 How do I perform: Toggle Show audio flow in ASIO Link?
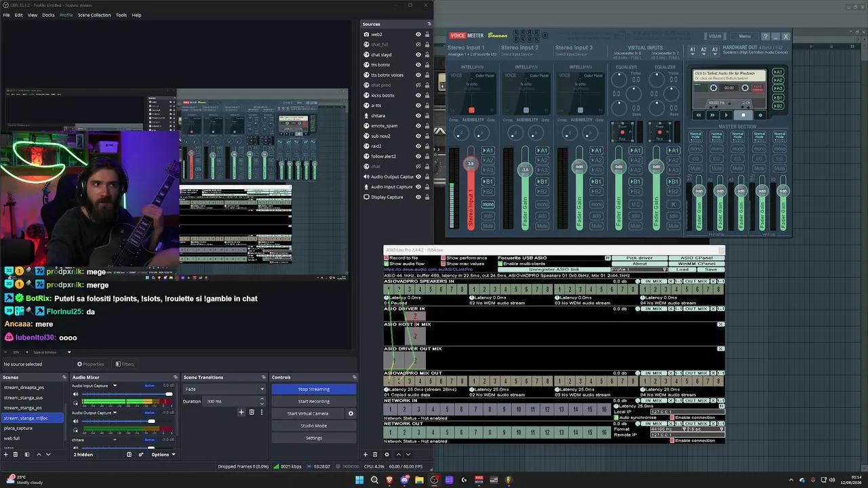pos(387,264)
